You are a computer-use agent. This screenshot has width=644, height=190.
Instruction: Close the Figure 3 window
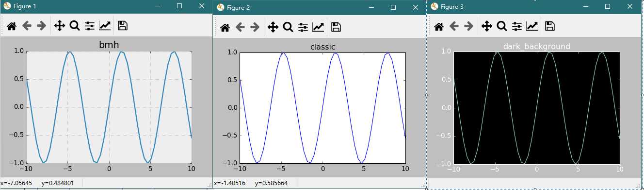[630, 6]
